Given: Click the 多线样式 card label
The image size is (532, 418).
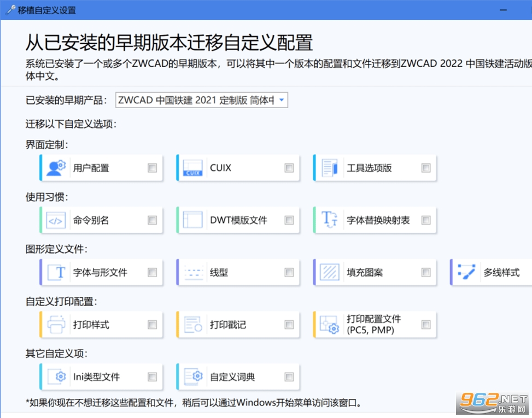Looking at the screenshot, I should [x=501, y=272].
